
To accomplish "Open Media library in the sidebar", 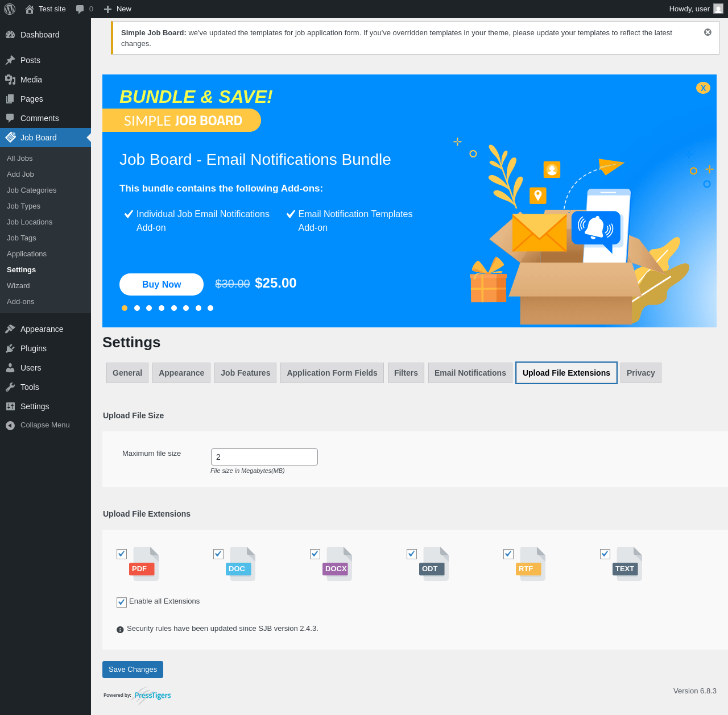I will [x=45, y=80].
